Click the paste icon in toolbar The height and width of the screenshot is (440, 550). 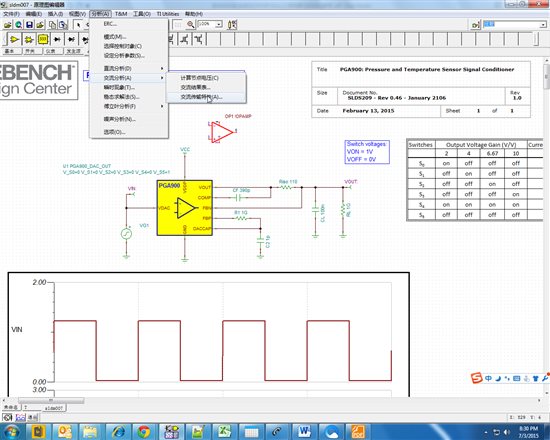63,25
